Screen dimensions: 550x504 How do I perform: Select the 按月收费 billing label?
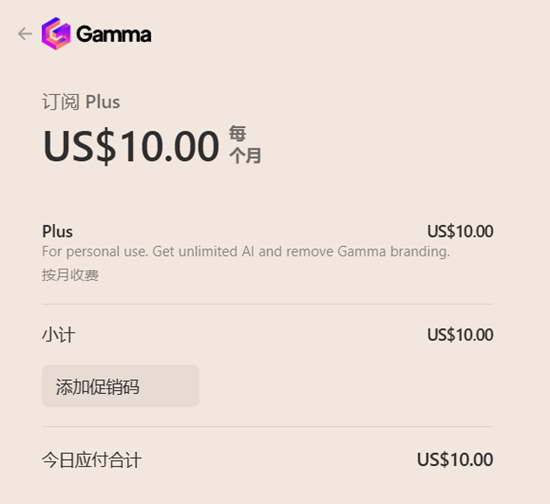click(70, 275)
